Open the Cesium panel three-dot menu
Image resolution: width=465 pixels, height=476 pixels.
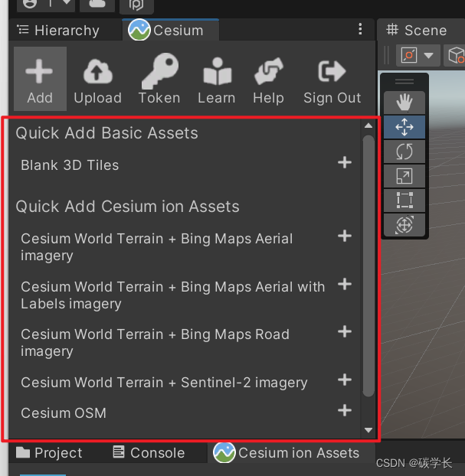pos(360,29)
